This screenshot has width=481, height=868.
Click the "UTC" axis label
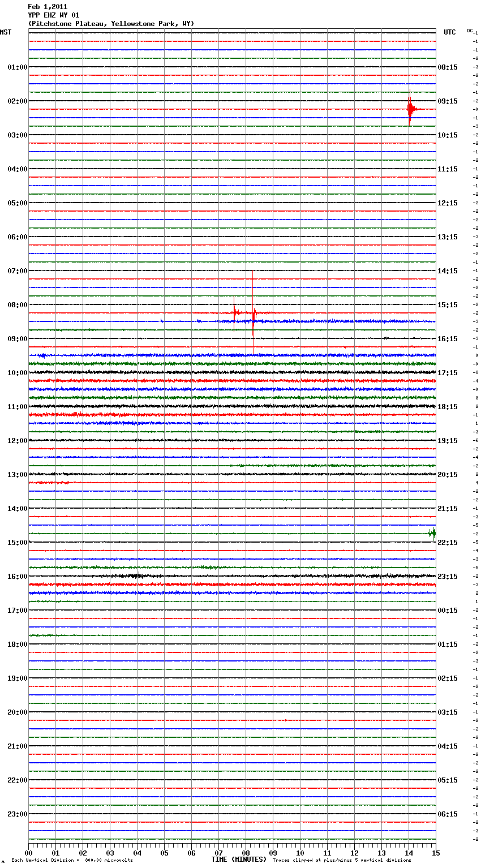[x=450, y=32]
